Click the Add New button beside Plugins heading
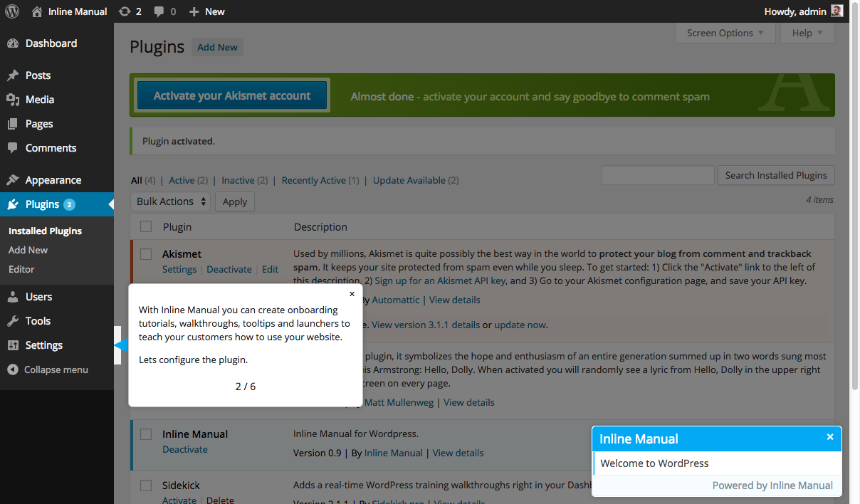Image resolution: width=860 pixels, height=504 pixels. coord(217,47)
